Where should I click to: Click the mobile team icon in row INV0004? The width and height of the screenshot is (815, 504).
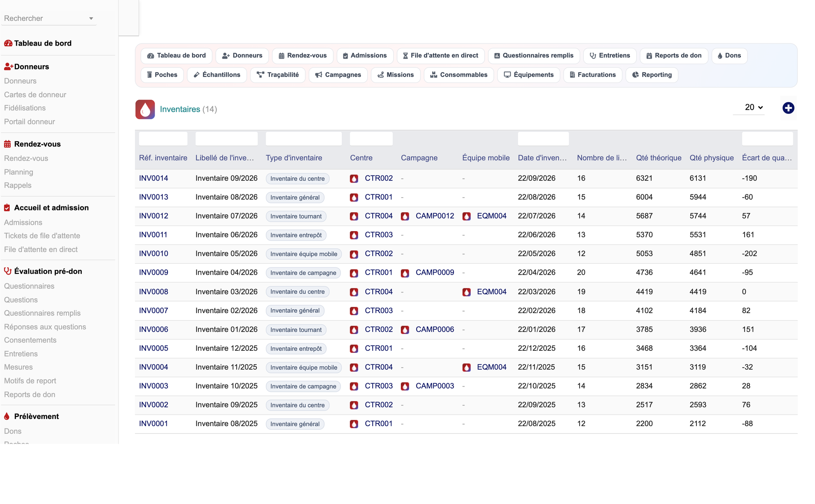coord(467,368)
